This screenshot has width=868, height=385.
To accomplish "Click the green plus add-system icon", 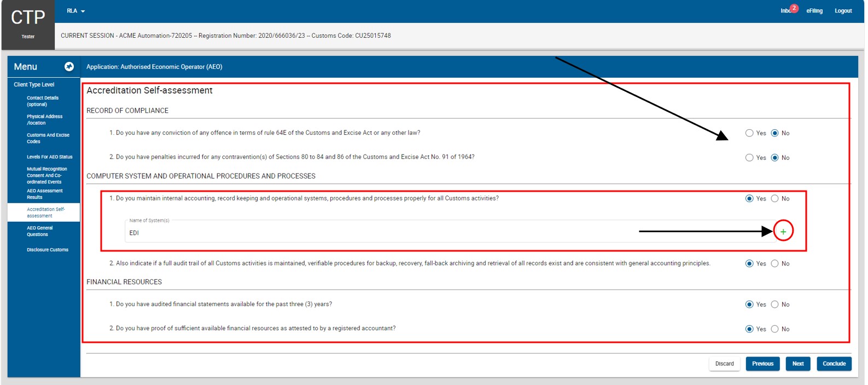I will (783, 232).
